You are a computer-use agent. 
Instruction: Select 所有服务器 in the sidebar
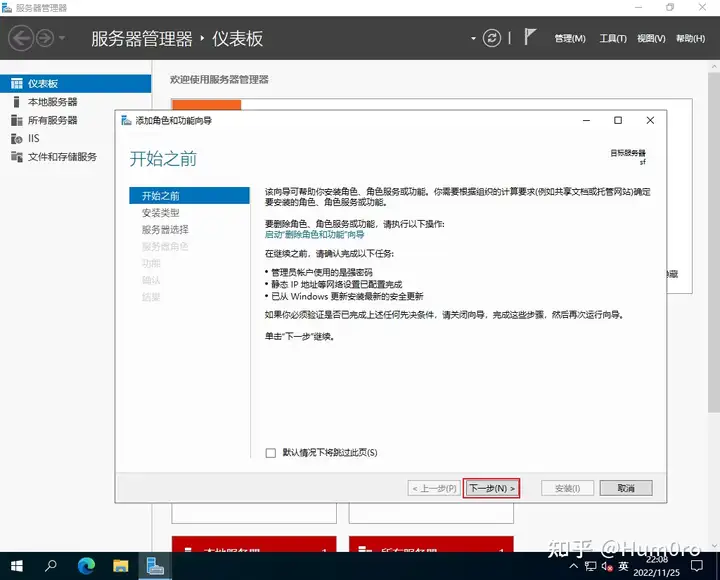click(x=75, y=120)
